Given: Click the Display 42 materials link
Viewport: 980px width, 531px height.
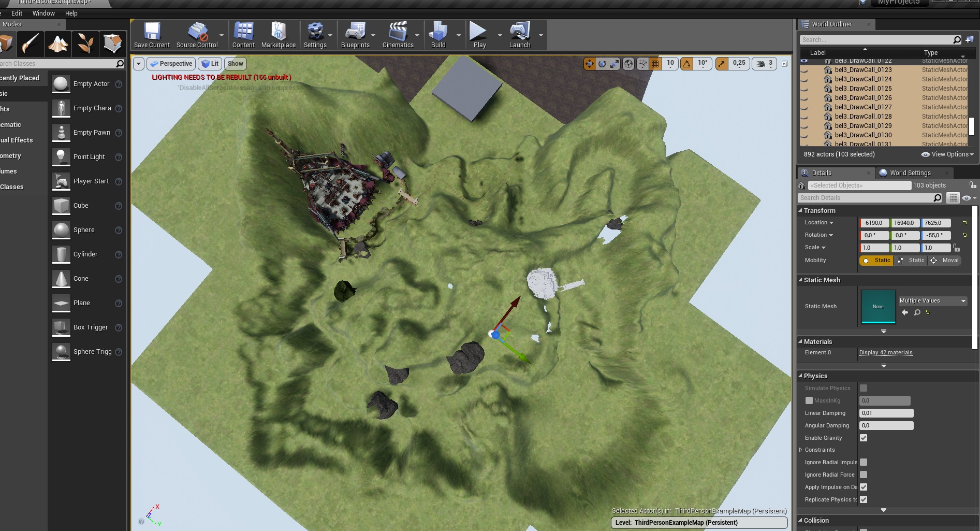Looking at the screenshot, I should [x=886, y=353].
